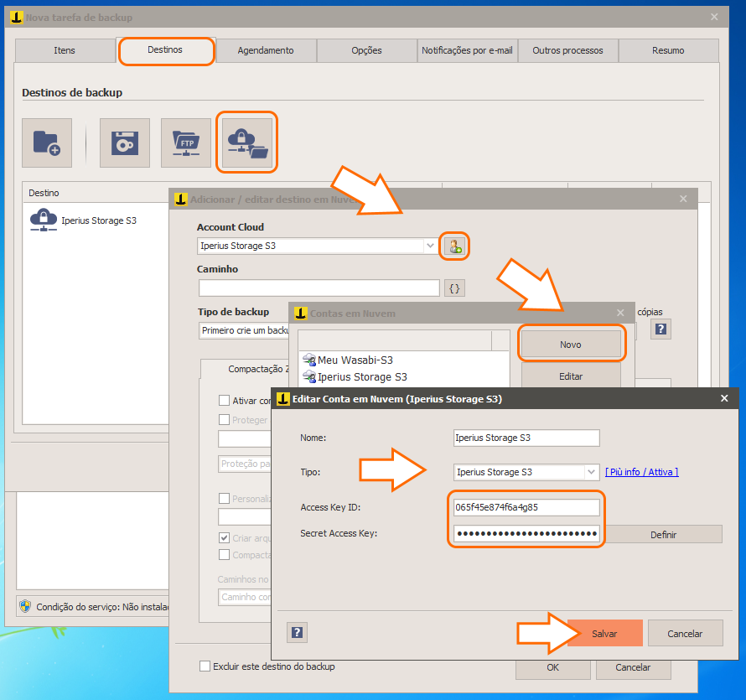
Task: Cancel the cloud destination dialog
Action: 633,667
